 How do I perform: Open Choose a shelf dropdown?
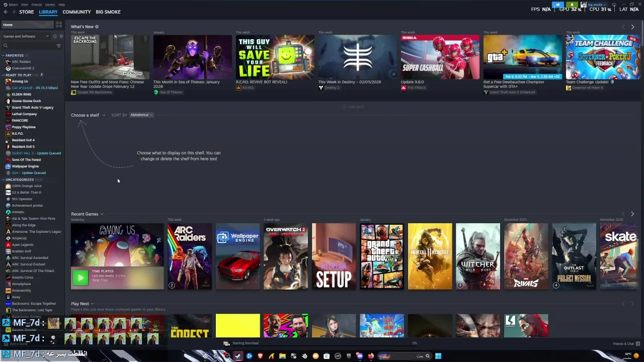(x=88, y=115)
